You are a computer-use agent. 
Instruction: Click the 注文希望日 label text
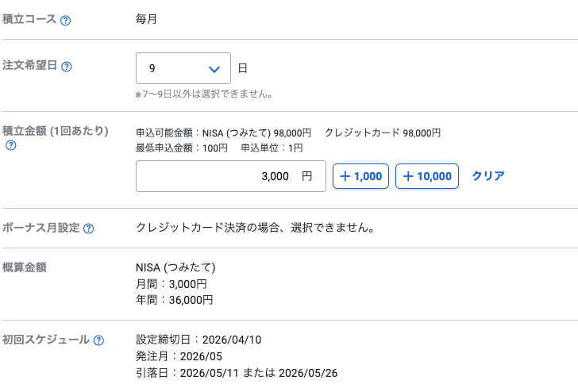click(30, 66)
